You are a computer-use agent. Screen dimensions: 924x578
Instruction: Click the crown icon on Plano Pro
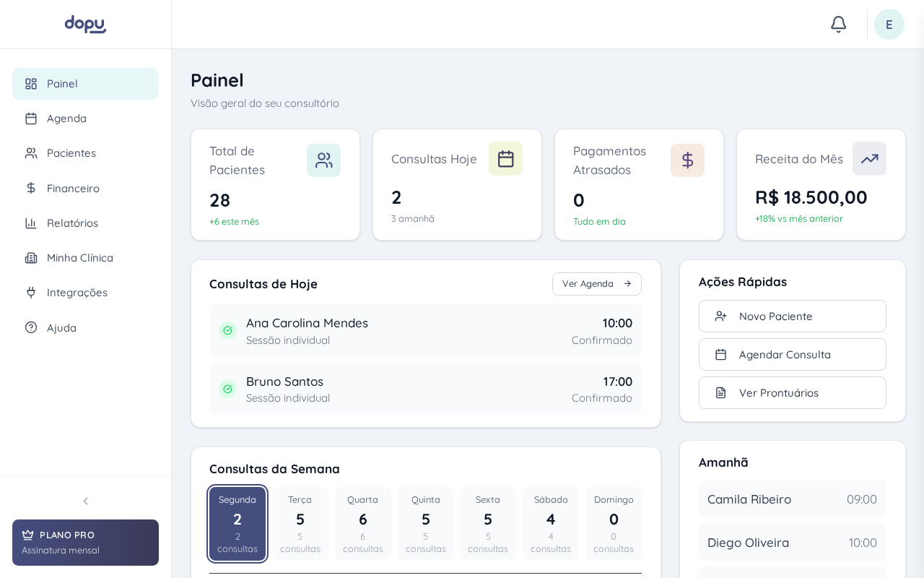pos(28,535)
